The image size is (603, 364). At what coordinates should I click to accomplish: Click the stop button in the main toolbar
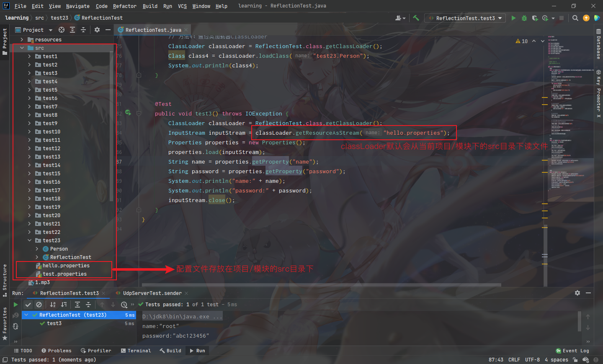coord(562,18)
